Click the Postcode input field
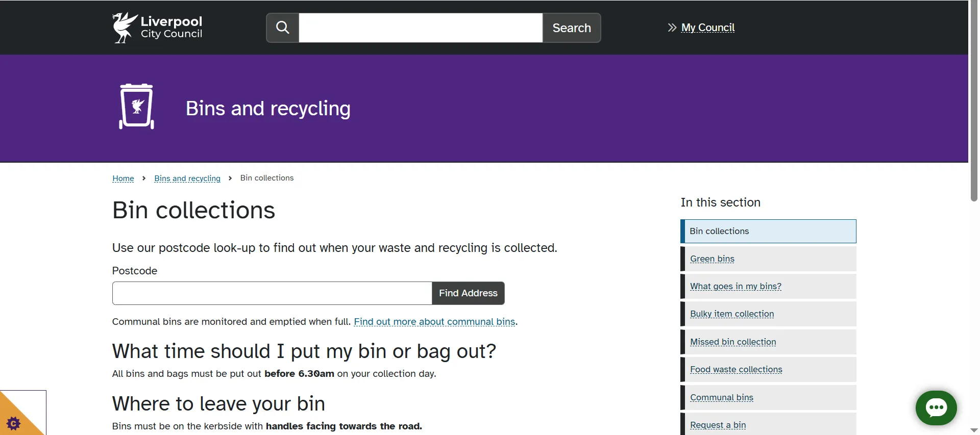The width and height of the screenshot is (980, 435). 272,293
